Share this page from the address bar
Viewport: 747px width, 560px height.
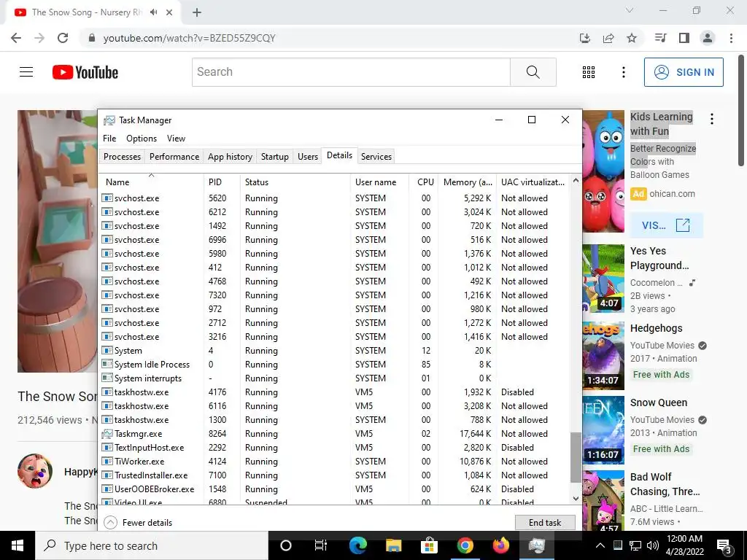[608, 38]
